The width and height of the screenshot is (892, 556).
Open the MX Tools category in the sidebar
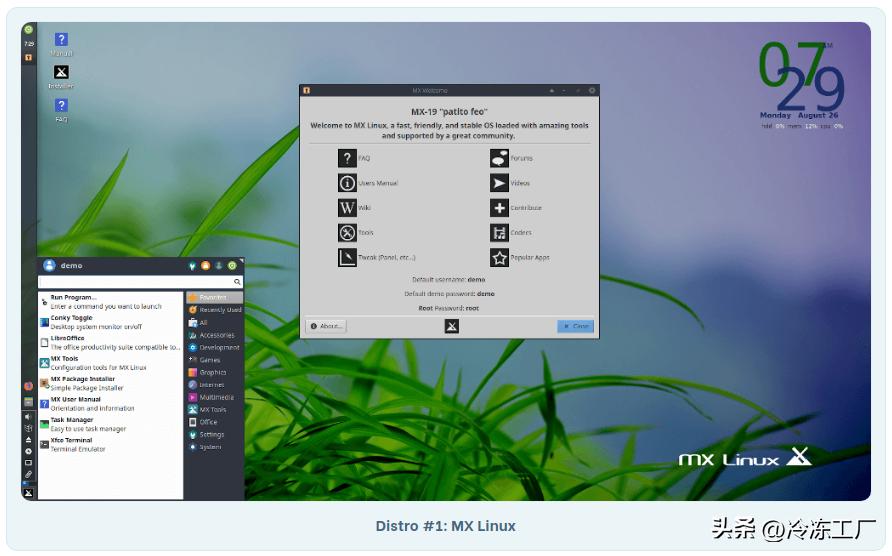click(214, 410)
